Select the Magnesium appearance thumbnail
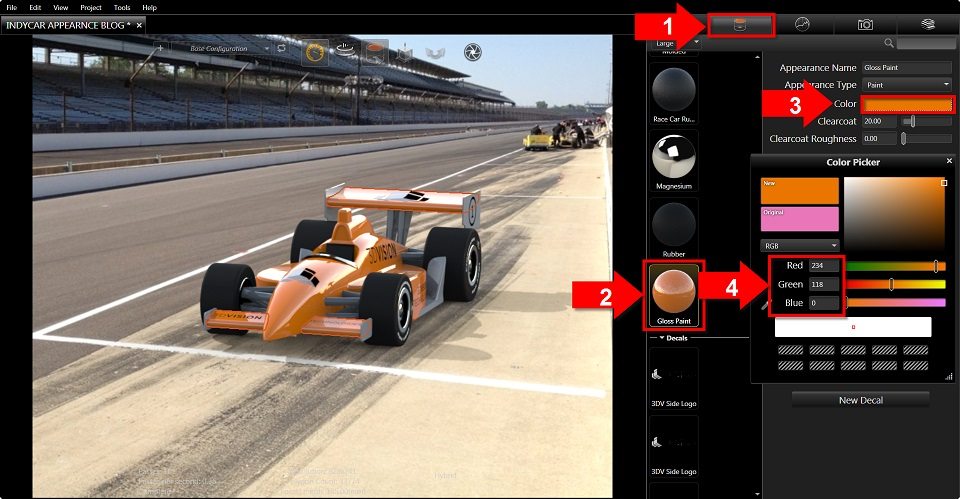Image resolution: width=960 pixels, height=499 pixels. pyautogui.click(x=673, y=160)
